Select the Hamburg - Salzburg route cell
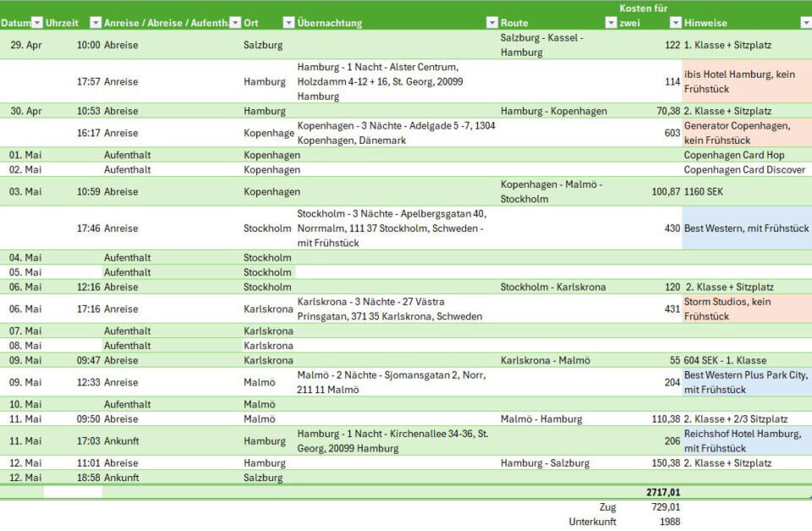 pos(558,463)
